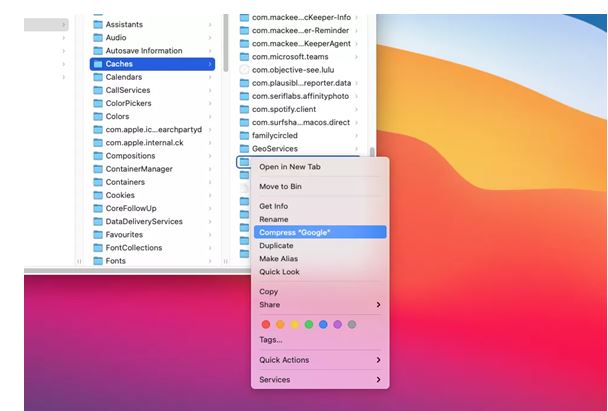The width and height of the screenshot is (608, 411).
Task: Apply the orange tag color
Action: [280, 325]
